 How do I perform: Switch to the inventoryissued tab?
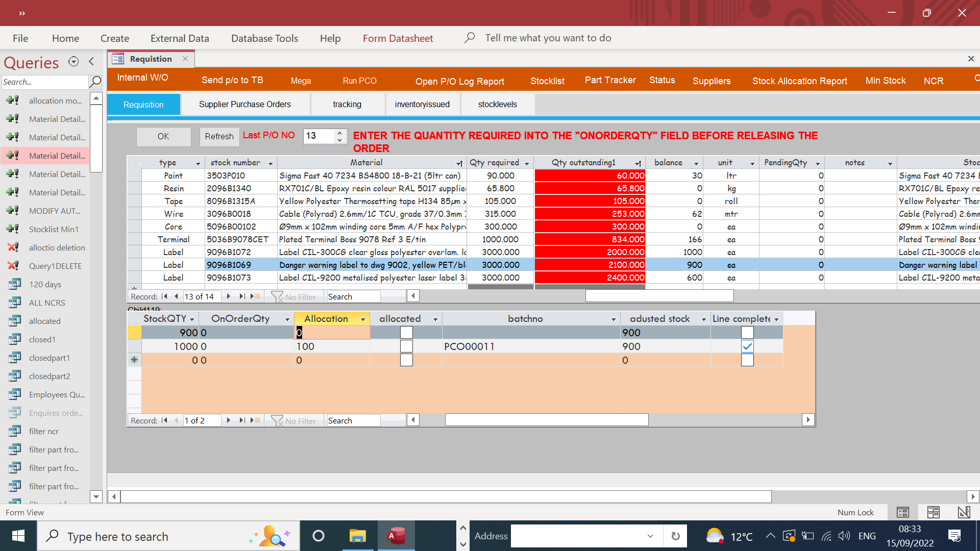click(422, 104)
